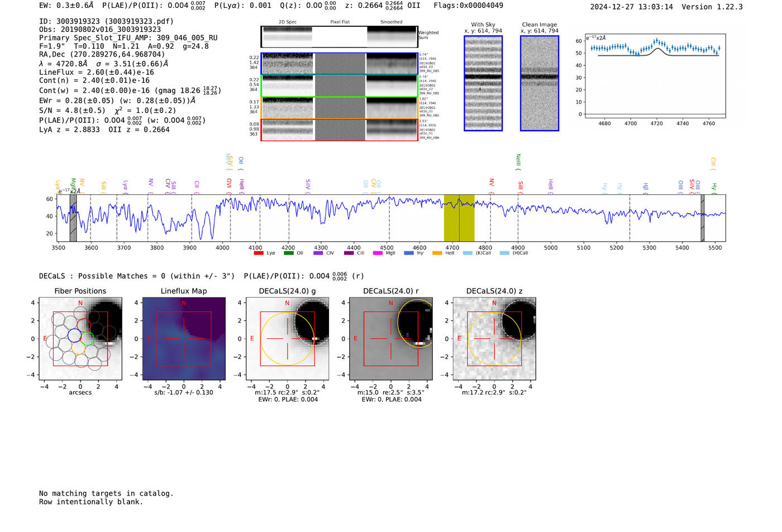
Task: Click the Weighted Sum 2D spectrum strip
Action: click(340, 37)
